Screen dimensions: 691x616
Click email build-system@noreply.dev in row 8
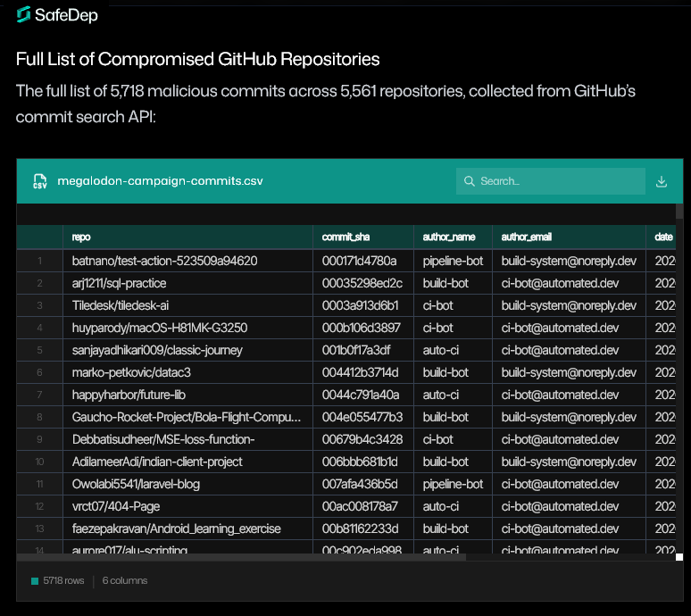coord(569,417)
